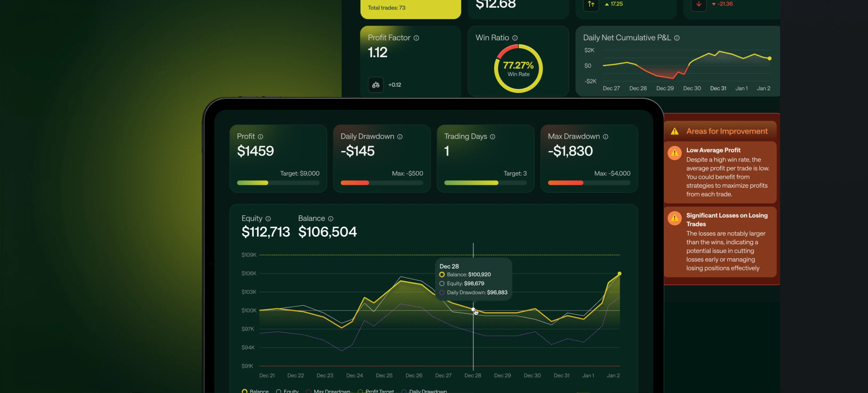
Task: Click the info icon beside Balance
Action: click(x=331, y=219)
